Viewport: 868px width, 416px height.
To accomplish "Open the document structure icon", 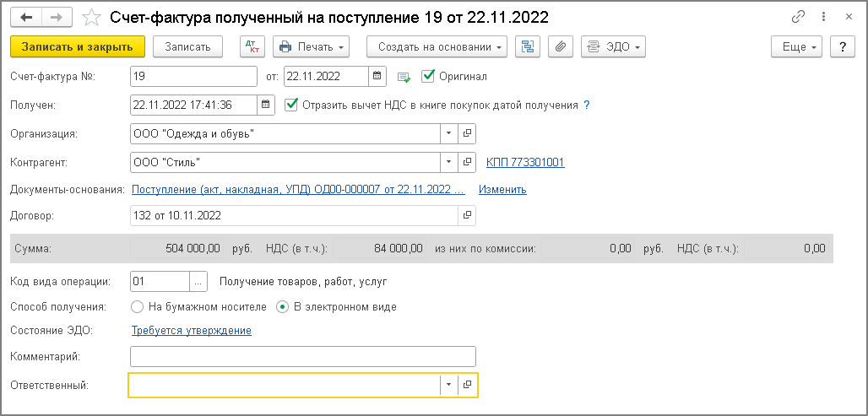I will click(529, 47).
